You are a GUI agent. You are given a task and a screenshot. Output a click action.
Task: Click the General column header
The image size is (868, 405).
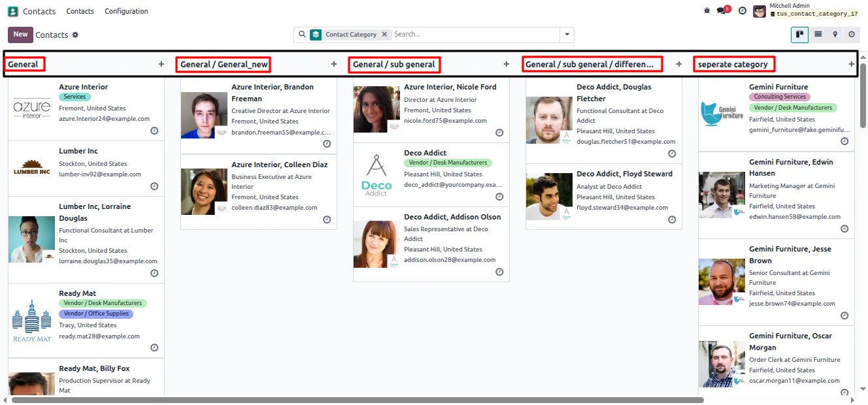click(23, 64)
